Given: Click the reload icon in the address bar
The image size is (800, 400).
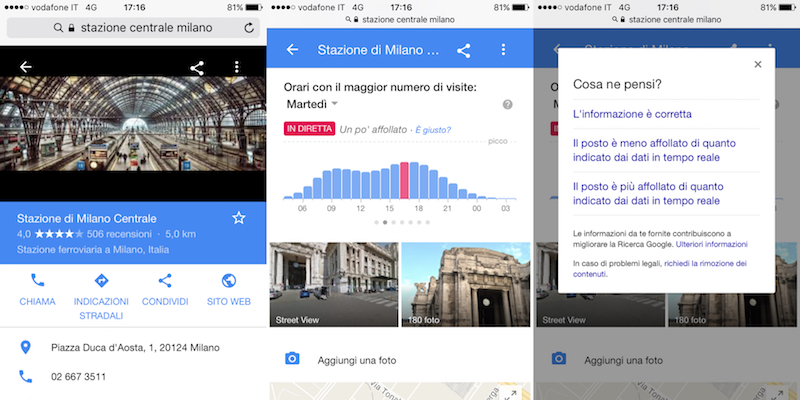Looking at the screenshot, I should pos(249,28).
